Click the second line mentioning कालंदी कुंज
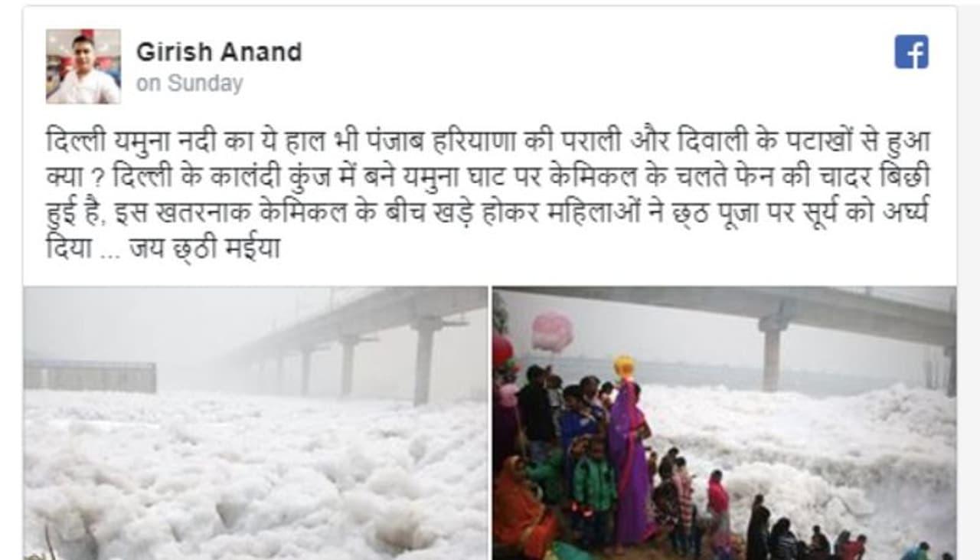Image resolution: width=980 pixels, height=560 pixels. tap(486, 177)
